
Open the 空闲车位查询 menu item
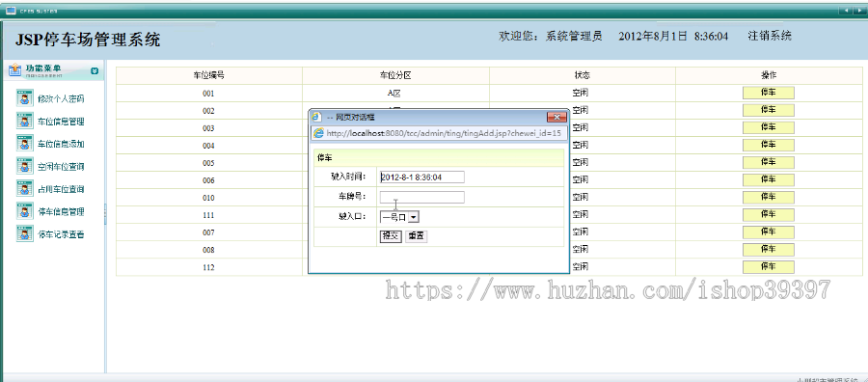61,167
